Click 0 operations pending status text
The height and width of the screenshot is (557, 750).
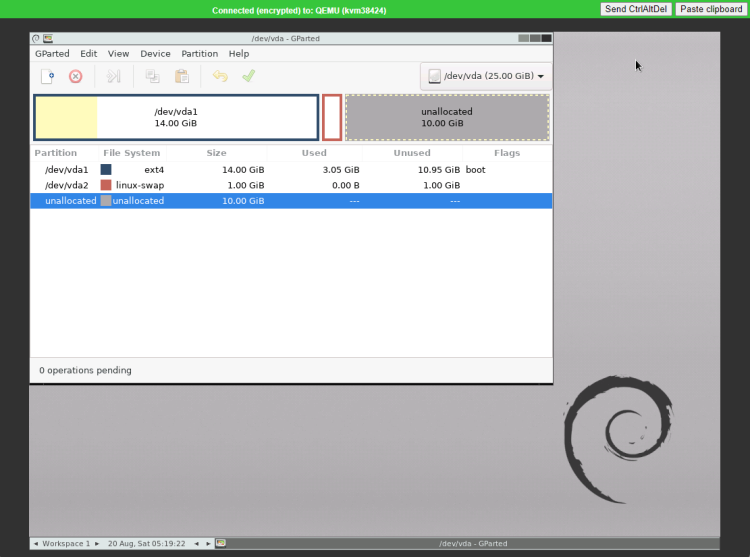pyautogui.click(x=85, y=370)
